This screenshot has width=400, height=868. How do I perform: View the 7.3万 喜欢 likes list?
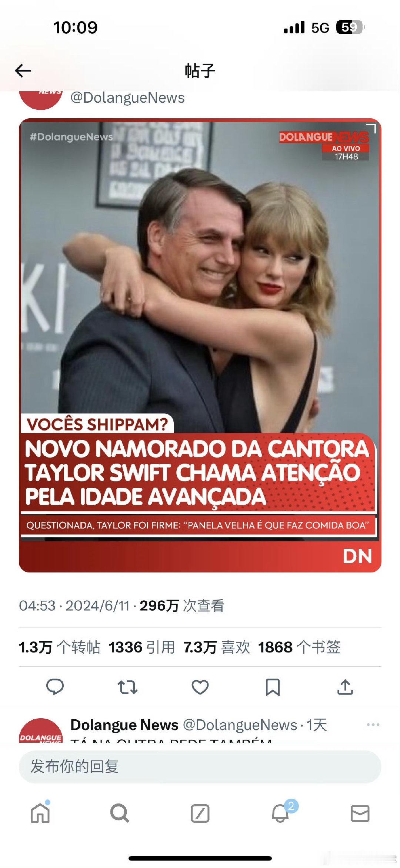[x=217, y=647]
